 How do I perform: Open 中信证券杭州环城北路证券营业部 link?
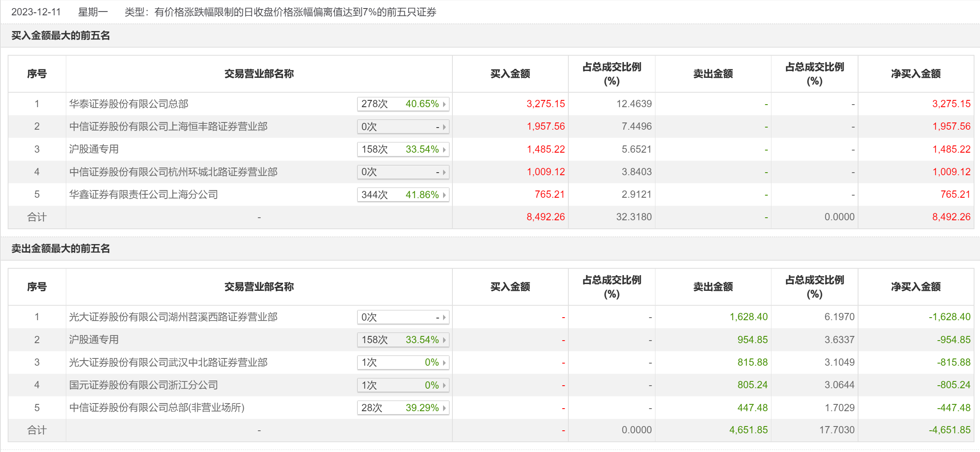173,172
